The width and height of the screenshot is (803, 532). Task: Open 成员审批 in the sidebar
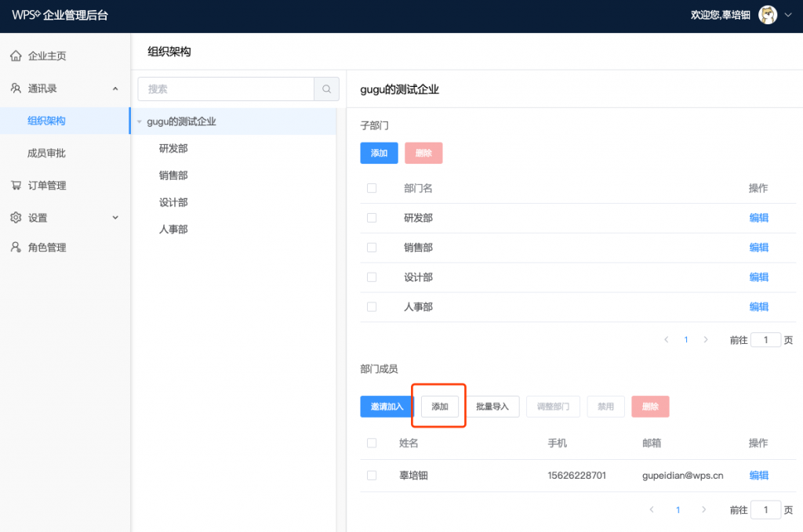(x=46, y=154)
